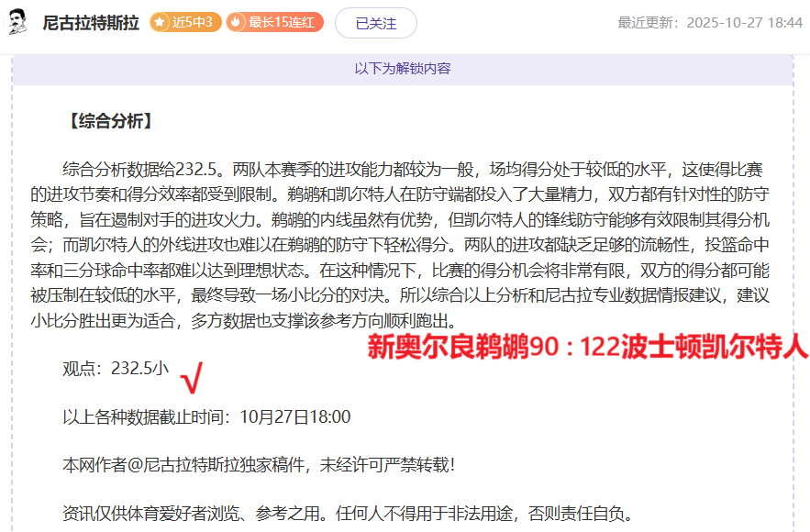The height and width of the screenshot is (532, 810).
Task: Click the red score text 新奥尔良鹈鹕90:122波士顿凯尔特人
Action: 587,347
